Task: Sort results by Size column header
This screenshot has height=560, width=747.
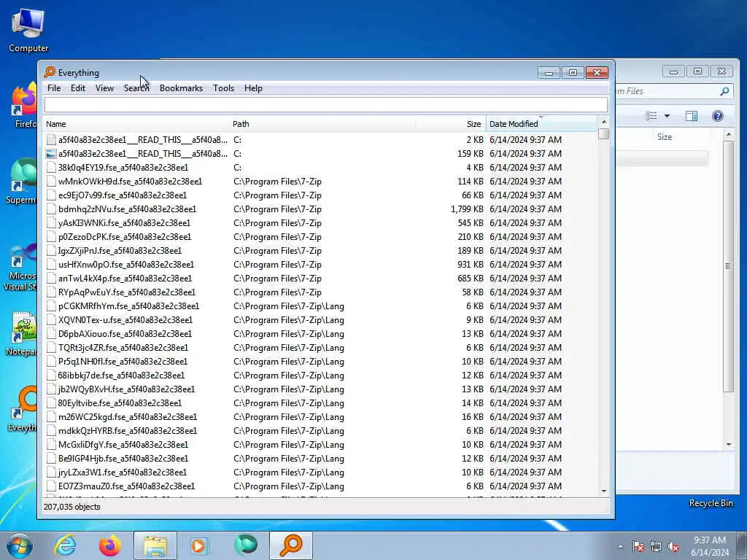Action: point(451,124)
